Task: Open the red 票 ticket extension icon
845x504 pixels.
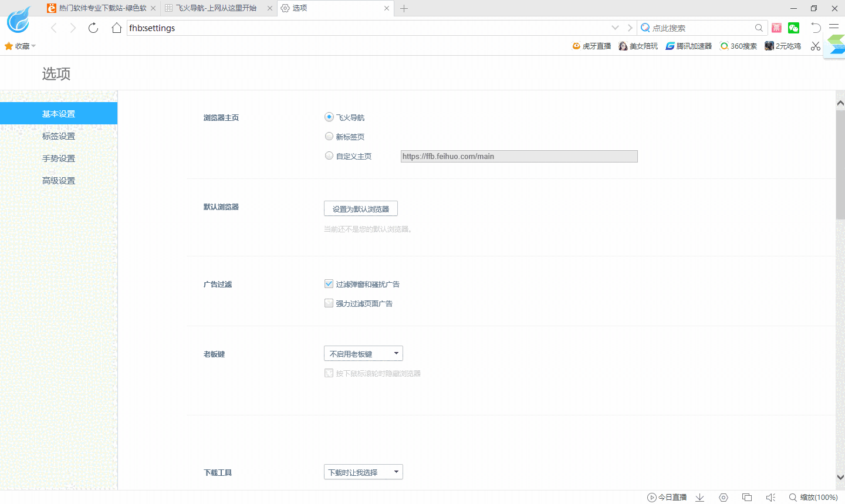Action: [776, 28]
